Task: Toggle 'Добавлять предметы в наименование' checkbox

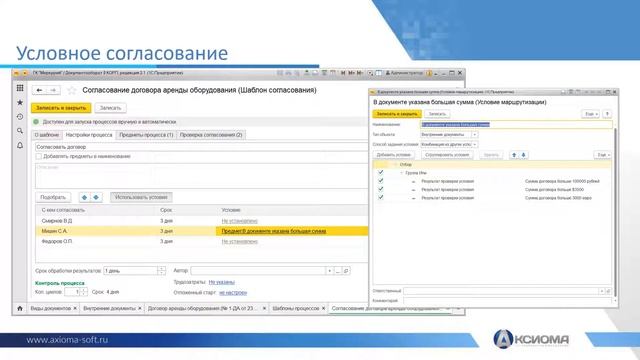Action: point(38,156)
